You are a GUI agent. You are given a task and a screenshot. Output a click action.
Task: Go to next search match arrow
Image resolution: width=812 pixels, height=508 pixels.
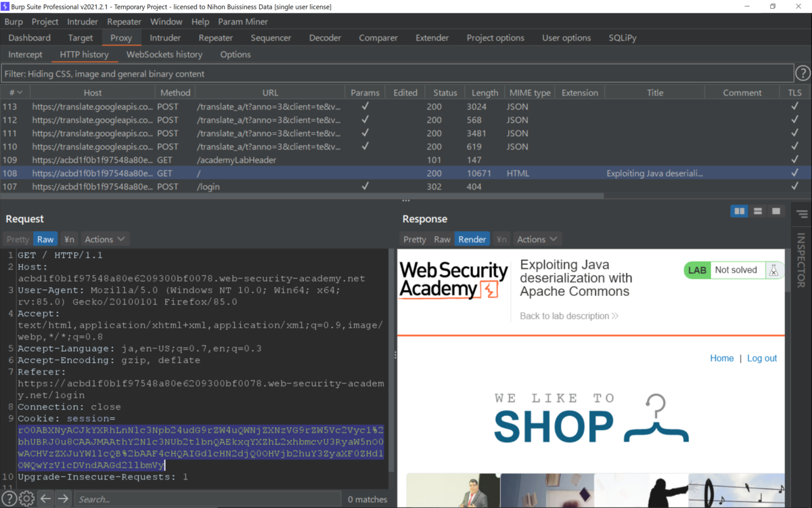(63, 499)
